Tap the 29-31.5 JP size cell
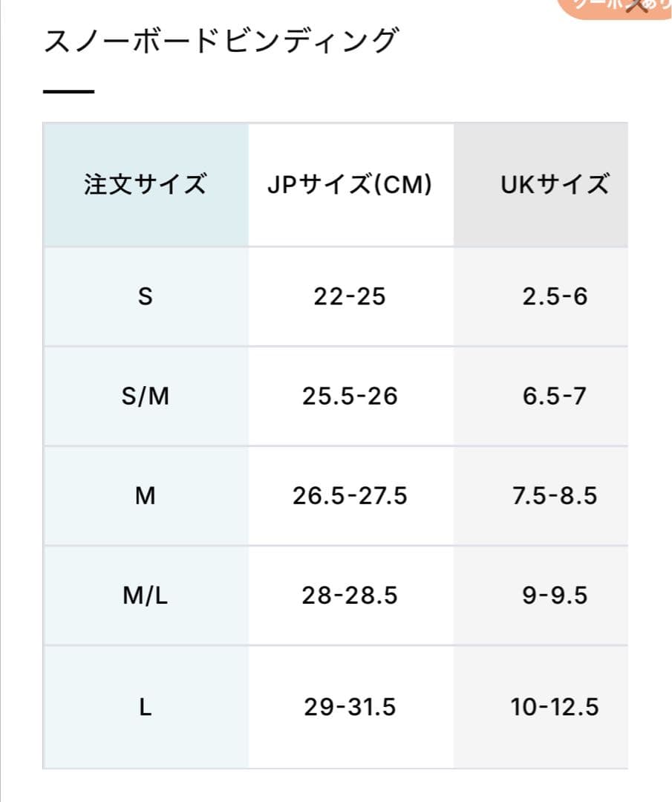 350,707
